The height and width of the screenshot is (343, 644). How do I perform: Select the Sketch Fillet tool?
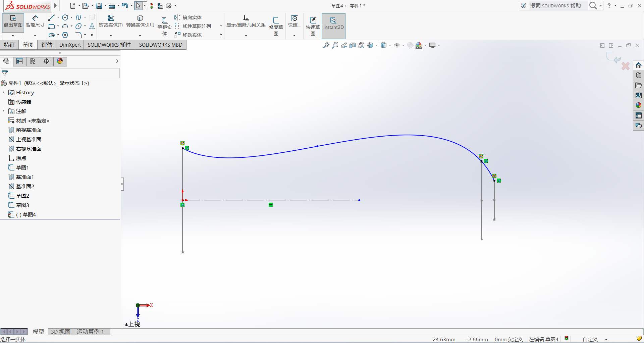(78, 35)
